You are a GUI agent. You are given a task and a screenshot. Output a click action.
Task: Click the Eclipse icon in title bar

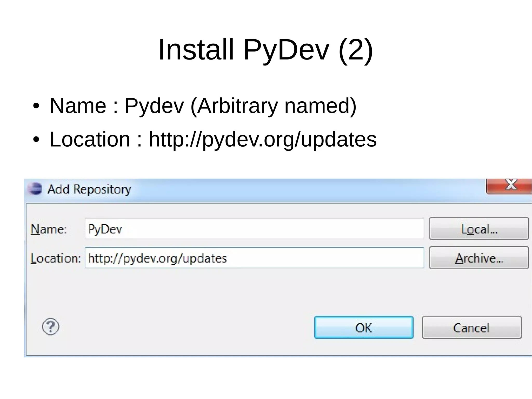pyautogui.click(x=35, y=189)
